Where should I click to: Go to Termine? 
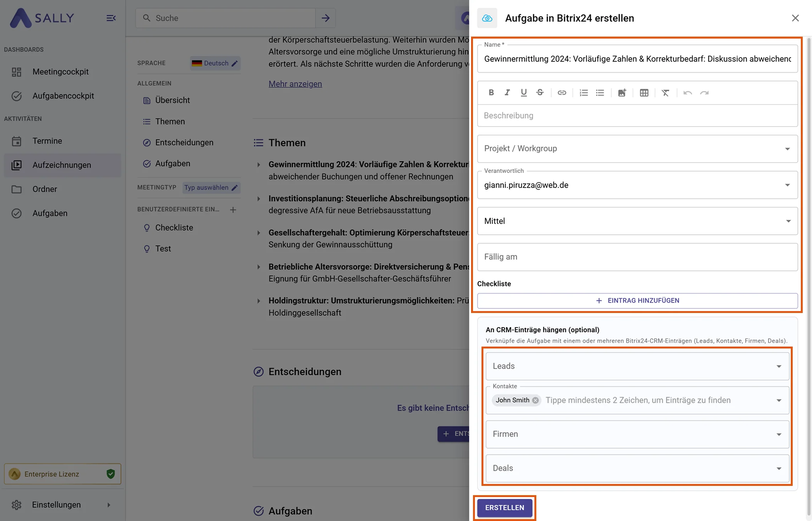click(x=63, y=141)
